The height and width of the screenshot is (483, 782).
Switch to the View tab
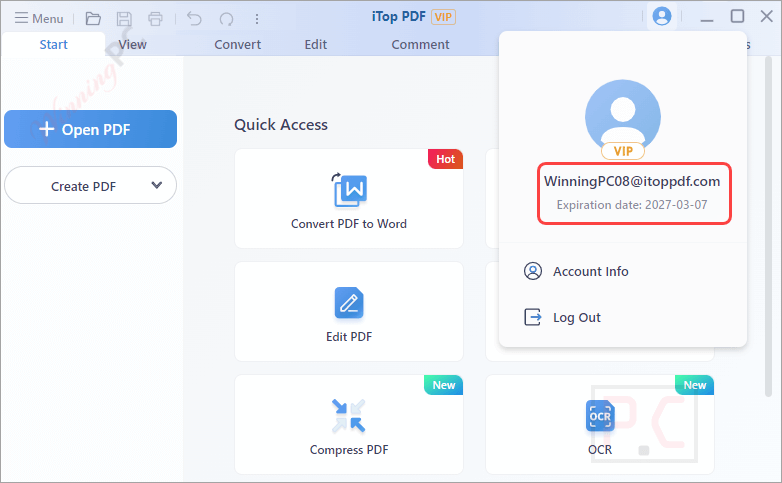pos(133,44)
